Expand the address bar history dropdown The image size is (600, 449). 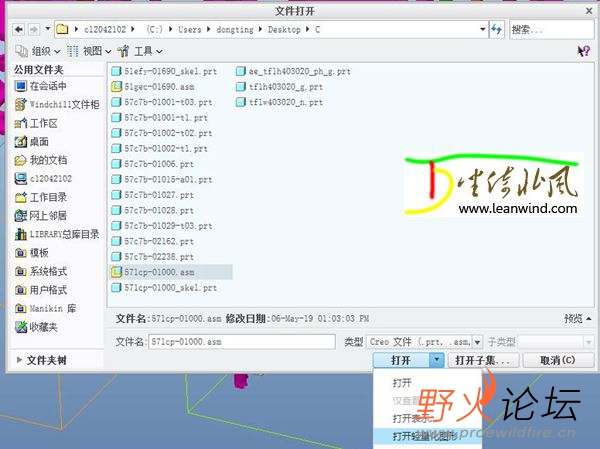(x=483, y=29)
